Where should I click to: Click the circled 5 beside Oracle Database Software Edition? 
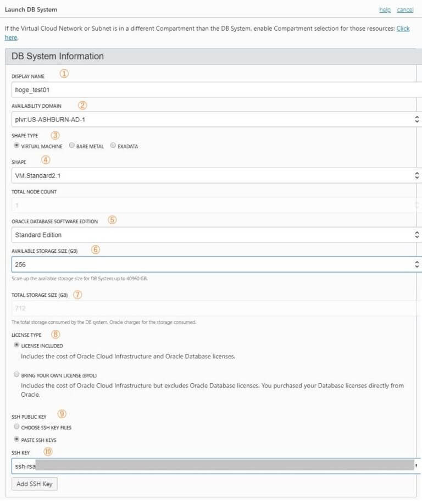(112, 220)
